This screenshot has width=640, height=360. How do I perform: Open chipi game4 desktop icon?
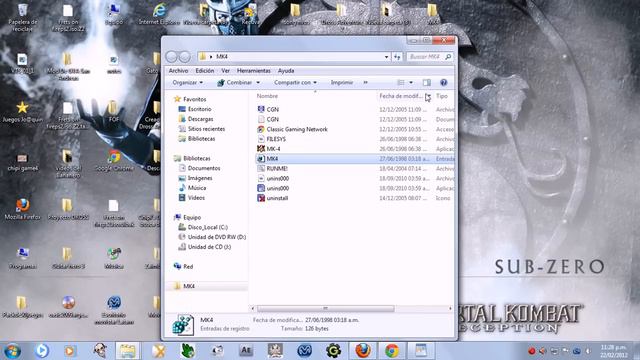coord(23,162)
